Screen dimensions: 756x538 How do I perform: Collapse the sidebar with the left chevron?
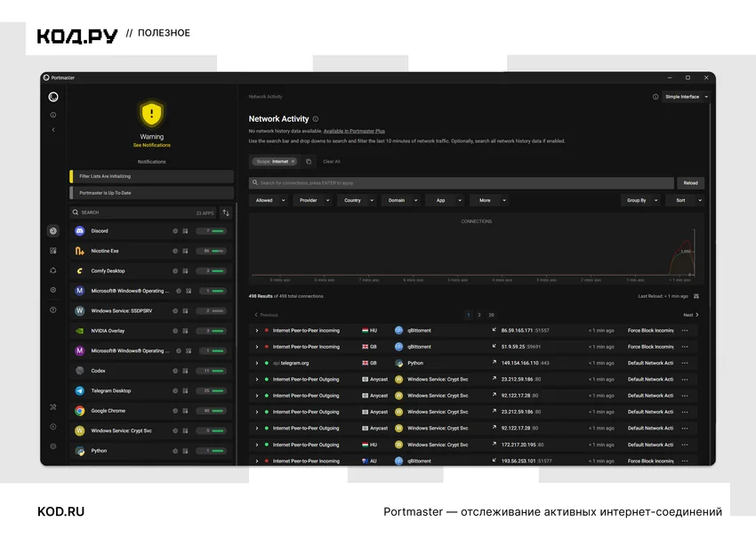pyautogui.click(x=53, y=130)
